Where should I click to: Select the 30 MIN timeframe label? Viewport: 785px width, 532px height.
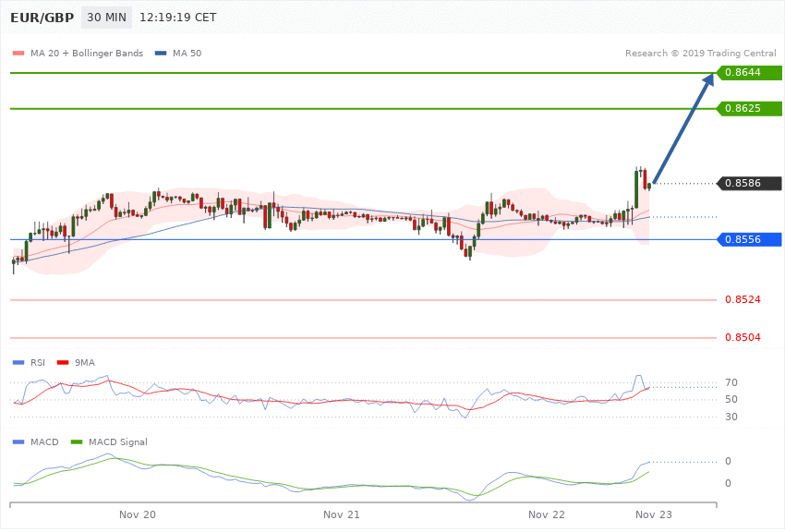pyautogui.click(x=106, y=18)
